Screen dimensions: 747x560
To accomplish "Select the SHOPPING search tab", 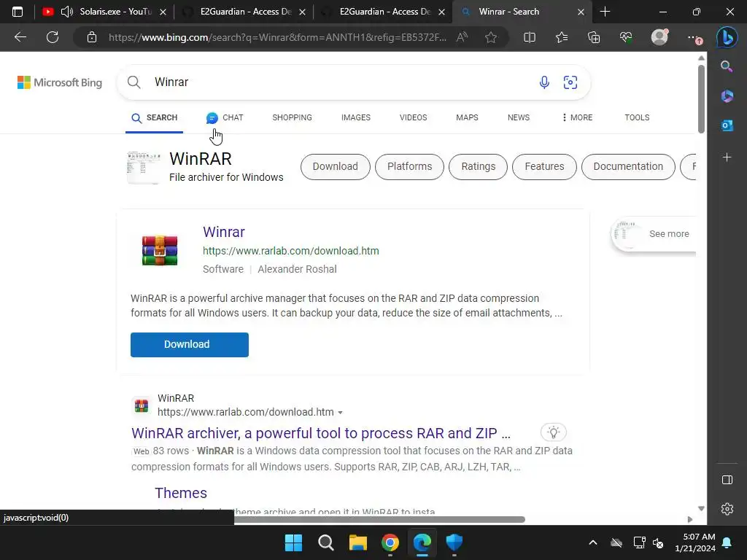I will point(292,117).
